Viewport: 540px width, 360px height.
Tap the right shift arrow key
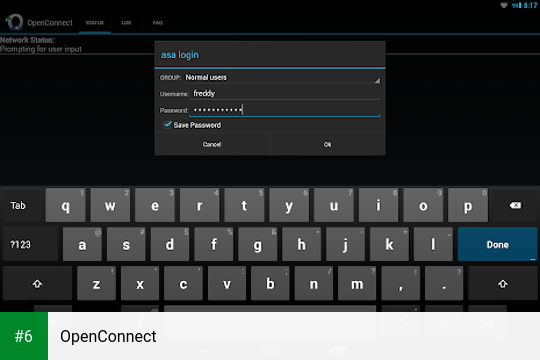(x=502, y=284)
